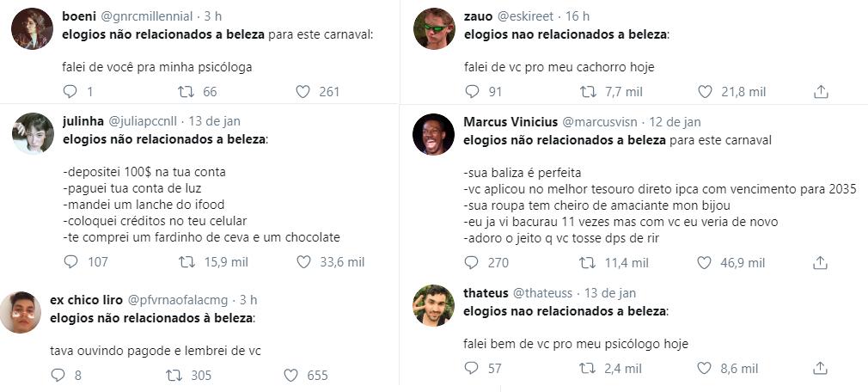Reply to Marcus Vinicius's carnaval tweet

[x=472, y=263]
